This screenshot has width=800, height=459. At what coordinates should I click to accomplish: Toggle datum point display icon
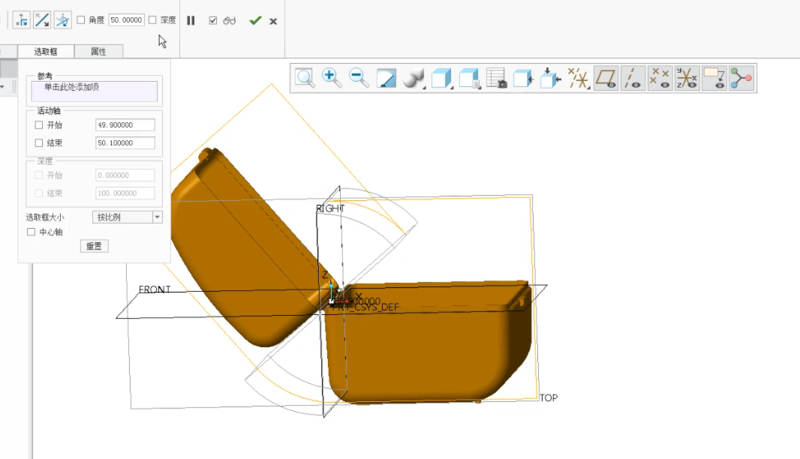coord(660,78)
